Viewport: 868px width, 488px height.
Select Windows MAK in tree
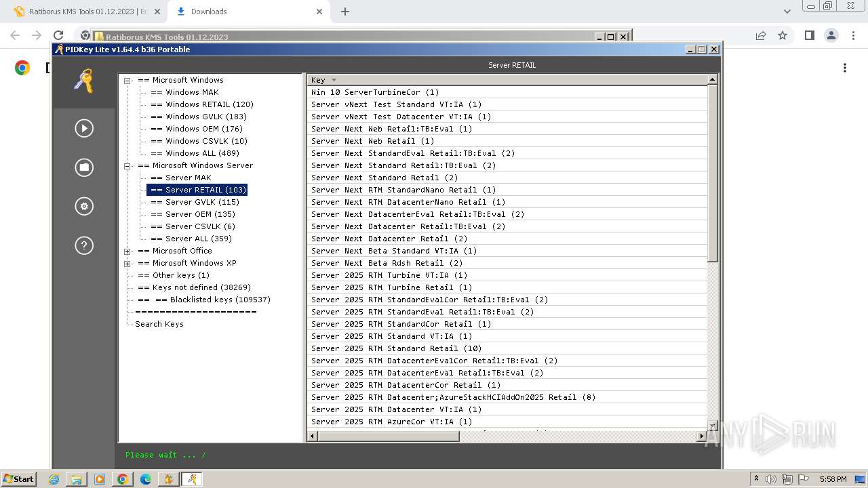tap(184, 92)
